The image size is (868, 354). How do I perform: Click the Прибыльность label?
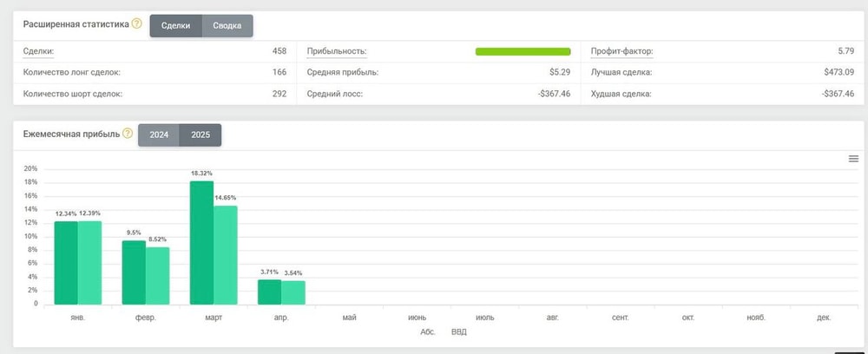337,51
